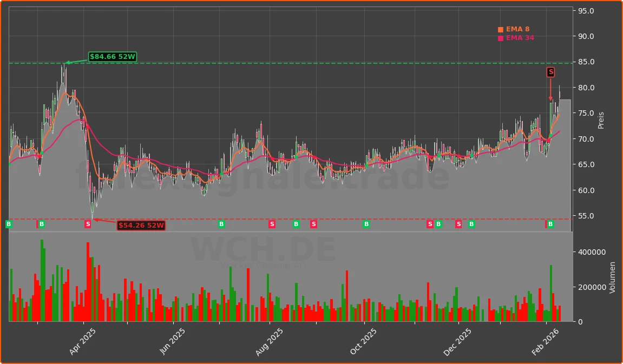
Task: Click the S sell marker near April 2025 low
Action: [87, 223]
